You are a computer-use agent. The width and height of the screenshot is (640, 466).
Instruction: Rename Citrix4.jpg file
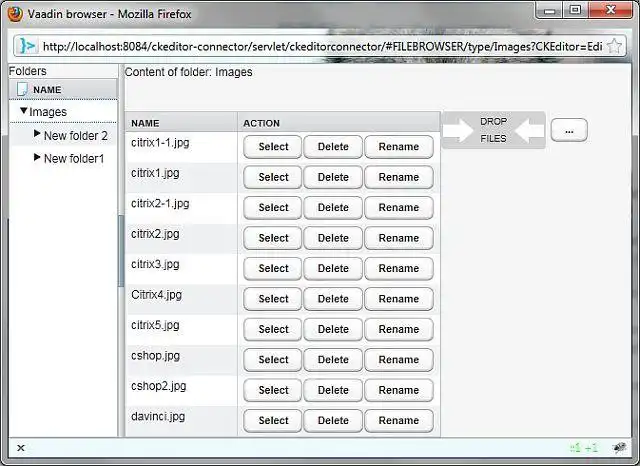(399, 299)
